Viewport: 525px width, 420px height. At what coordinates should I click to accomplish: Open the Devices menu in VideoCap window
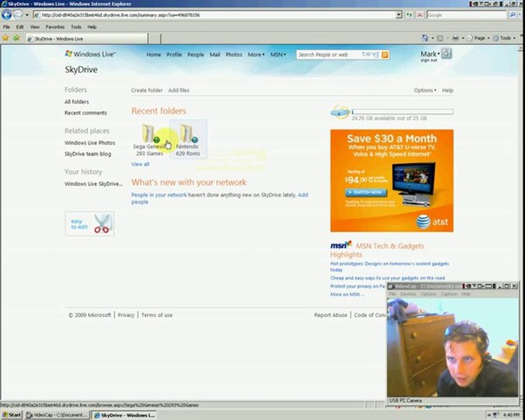tap(408, 294)
